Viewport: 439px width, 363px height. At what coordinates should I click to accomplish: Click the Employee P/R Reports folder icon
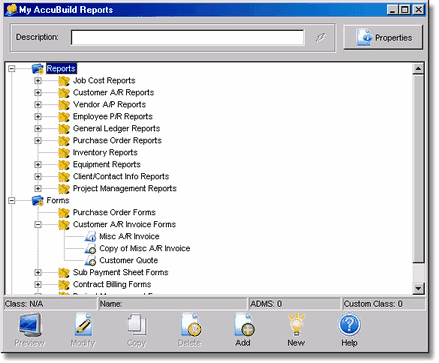click(64, 117)
